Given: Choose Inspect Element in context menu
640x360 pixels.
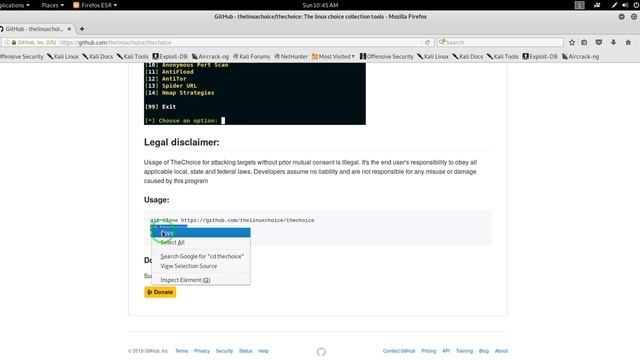Looking at the screenshot, I should tap(200, 280).
